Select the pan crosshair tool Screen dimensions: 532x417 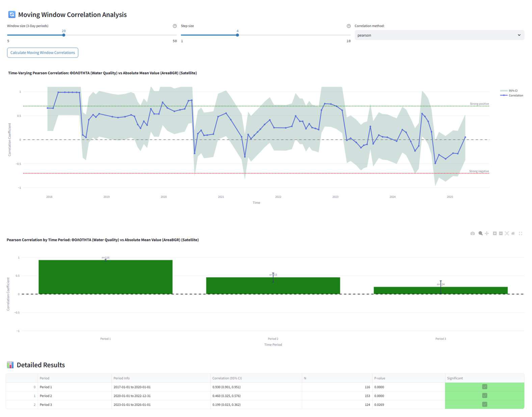[x=487, y=233]
